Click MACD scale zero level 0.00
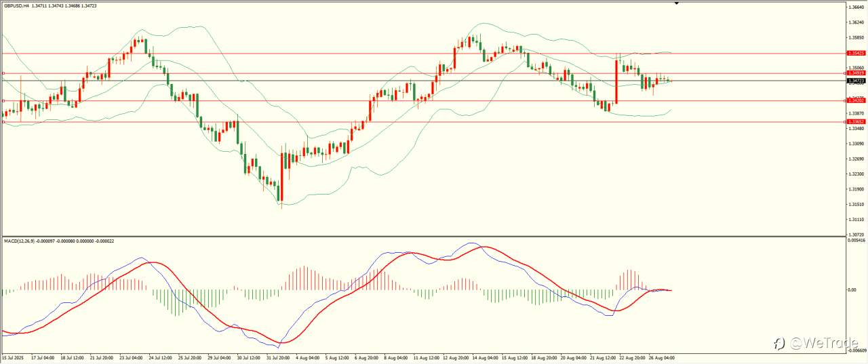This screenshot has width=868, height=364. click(852, 290)
